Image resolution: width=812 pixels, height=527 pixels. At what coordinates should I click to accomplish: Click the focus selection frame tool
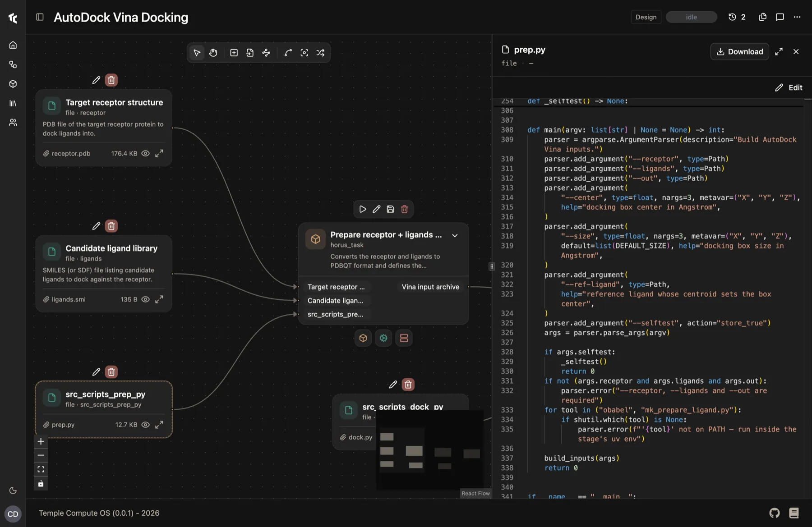(x=304, y=53)
